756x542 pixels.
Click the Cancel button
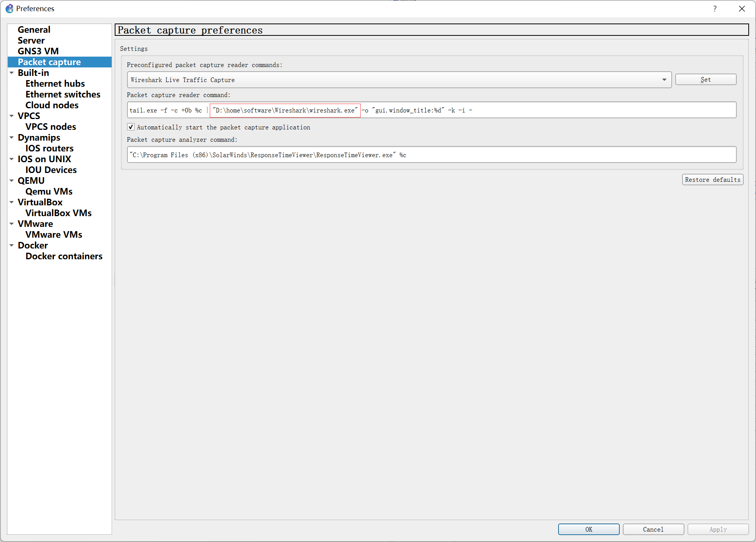click(x=653, y=529)
